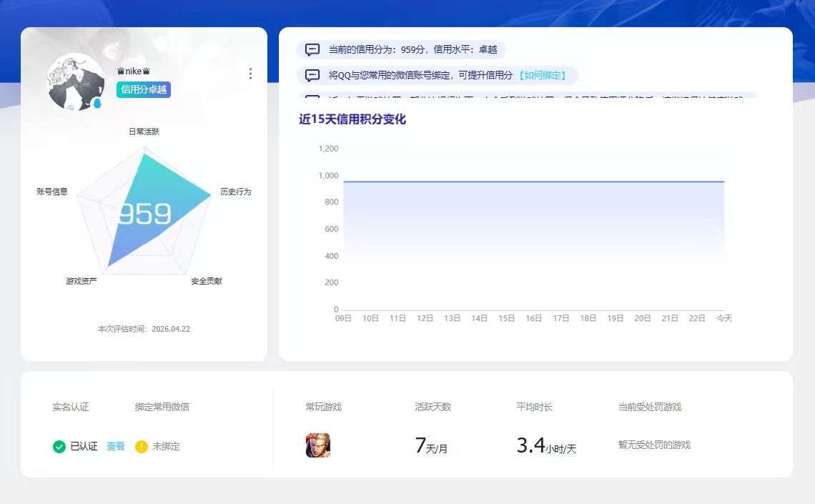Click the 游戏资产 radar label
This screenshot has width=815, height=504.
coord(81,281)
